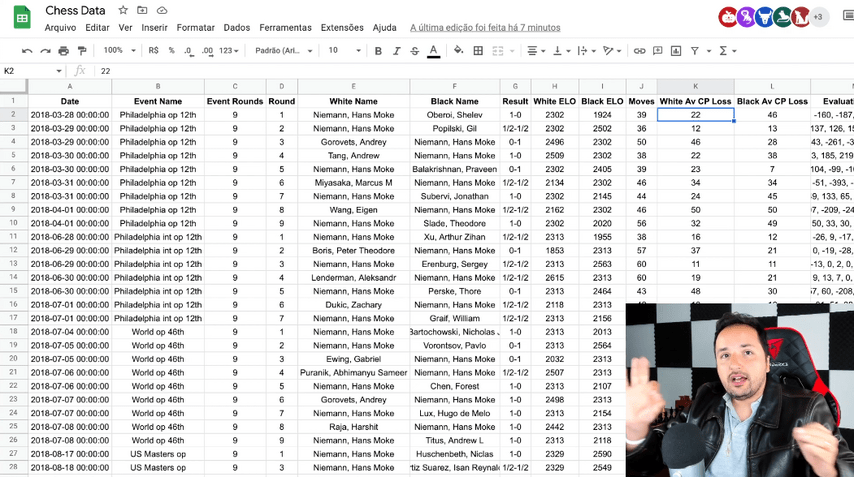
Task: Select row 10 header
Action: 14,223
